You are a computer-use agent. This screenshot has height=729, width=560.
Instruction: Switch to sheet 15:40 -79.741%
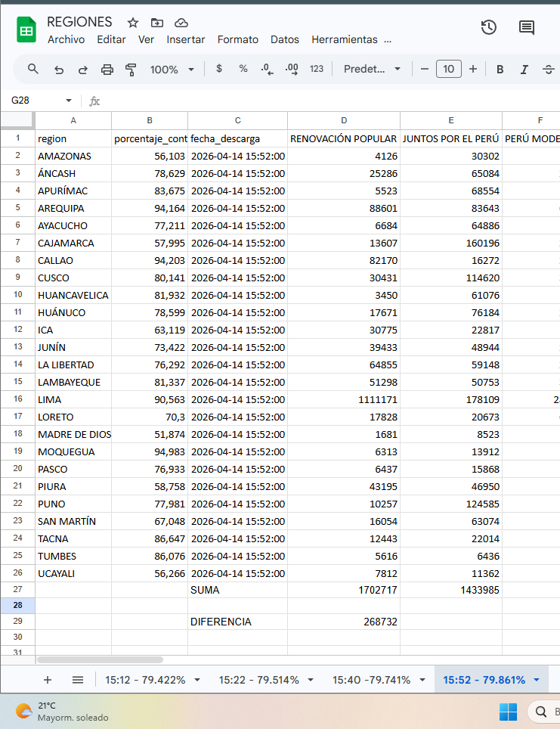pyautogui.click(x=371, y=680)
